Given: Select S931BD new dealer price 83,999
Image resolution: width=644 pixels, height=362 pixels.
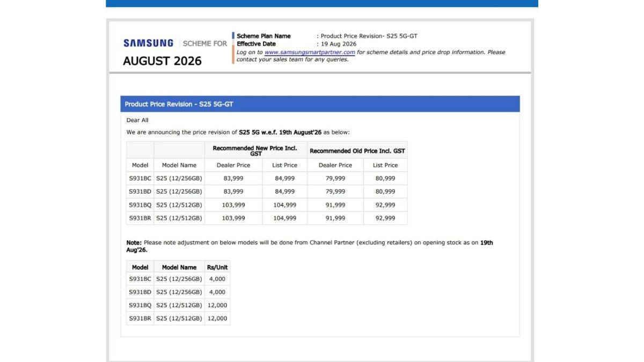Looking at the screenshot, I should 233,191.
